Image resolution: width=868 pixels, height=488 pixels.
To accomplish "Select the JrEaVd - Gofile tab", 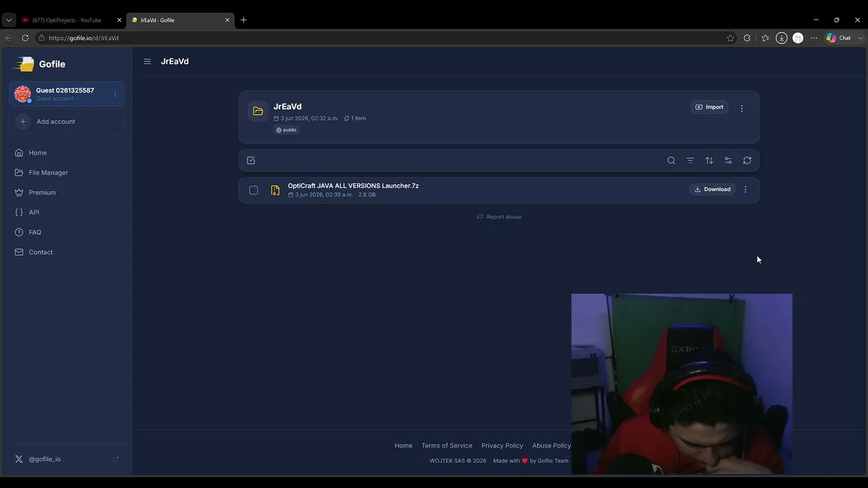I will (x=181, y=20).
